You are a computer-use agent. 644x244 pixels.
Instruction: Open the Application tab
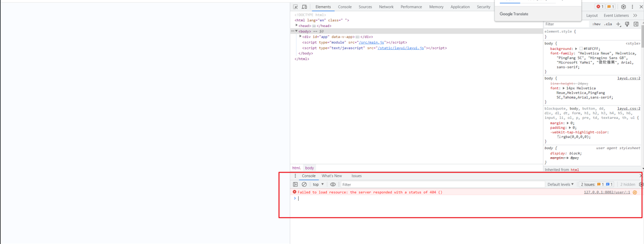[460, 7]
